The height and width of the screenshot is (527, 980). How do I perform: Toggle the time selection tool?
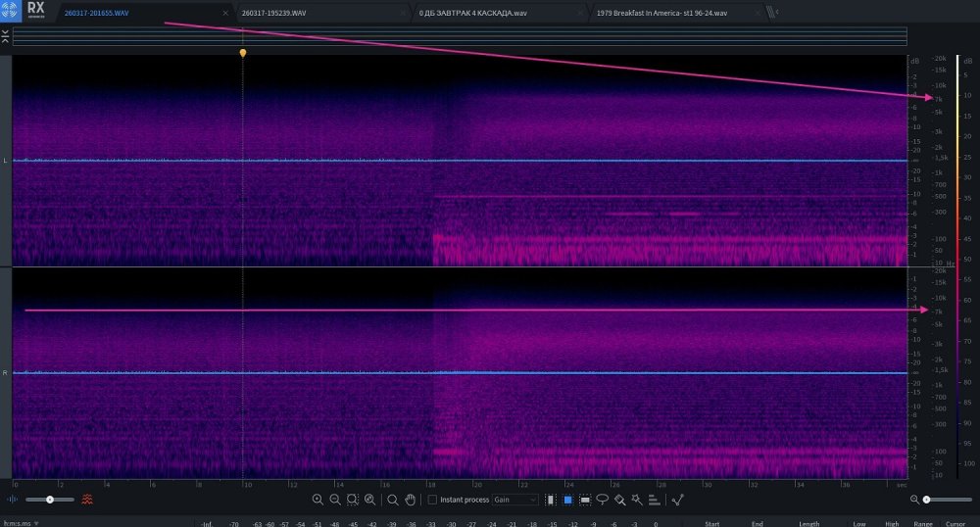tap(549, 500)
